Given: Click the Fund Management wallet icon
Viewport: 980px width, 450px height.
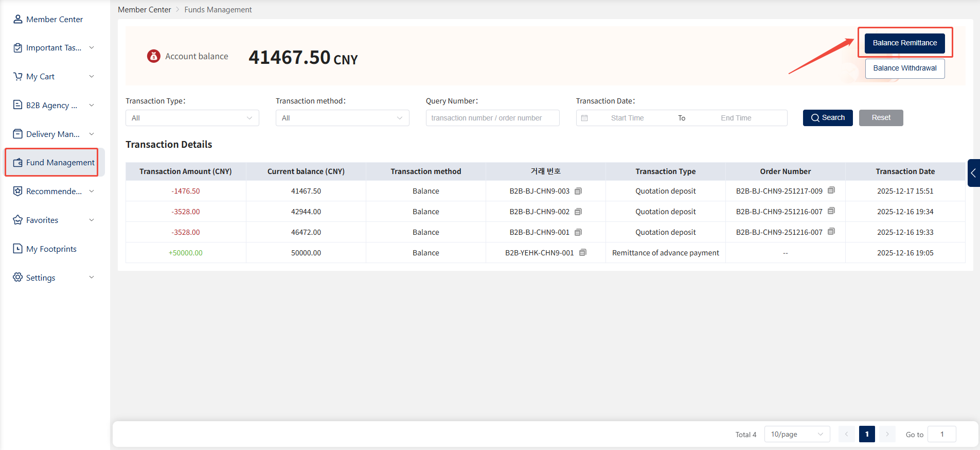Looking at the screenshot, I should [x=17, y=163].
